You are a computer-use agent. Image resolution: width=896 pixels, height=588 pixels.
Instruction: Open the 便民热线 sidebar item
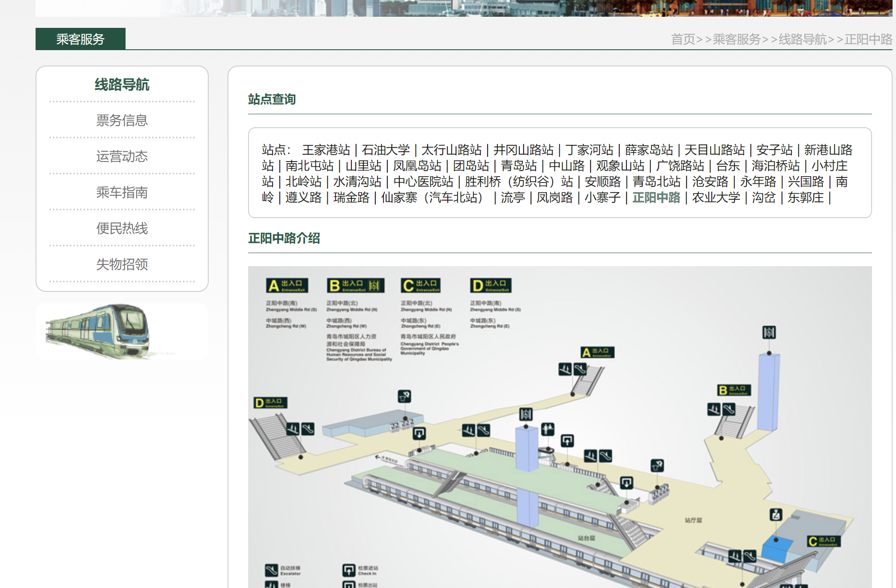122,228
